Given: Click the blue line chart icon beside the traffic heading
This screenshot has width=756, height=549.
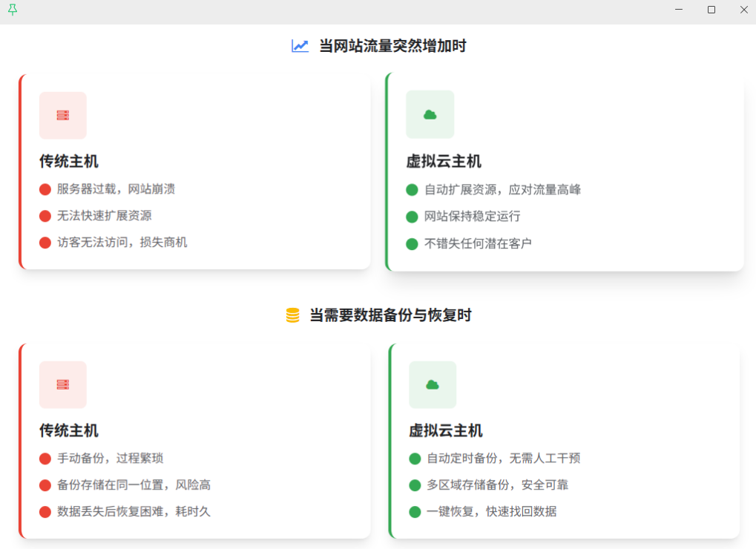Looking at the screenshot, I should point(300,46).
